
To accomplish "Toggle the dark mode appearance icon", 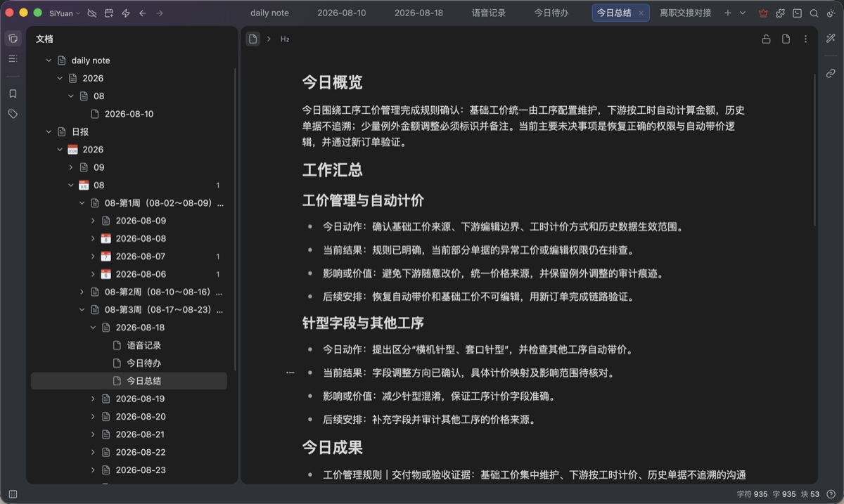I will (x=831, y=13).
